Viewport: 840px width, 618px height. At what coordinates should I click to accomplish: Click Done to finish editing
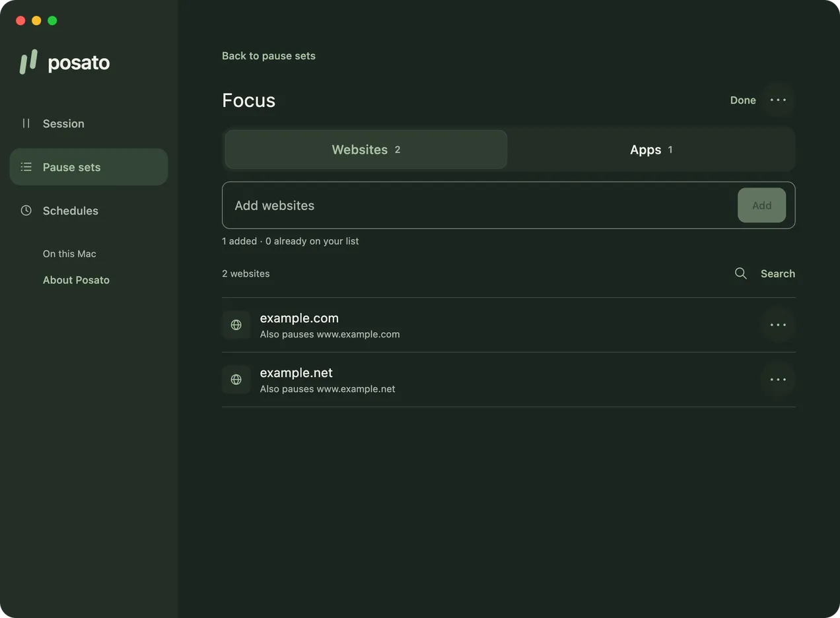[743, 100]
